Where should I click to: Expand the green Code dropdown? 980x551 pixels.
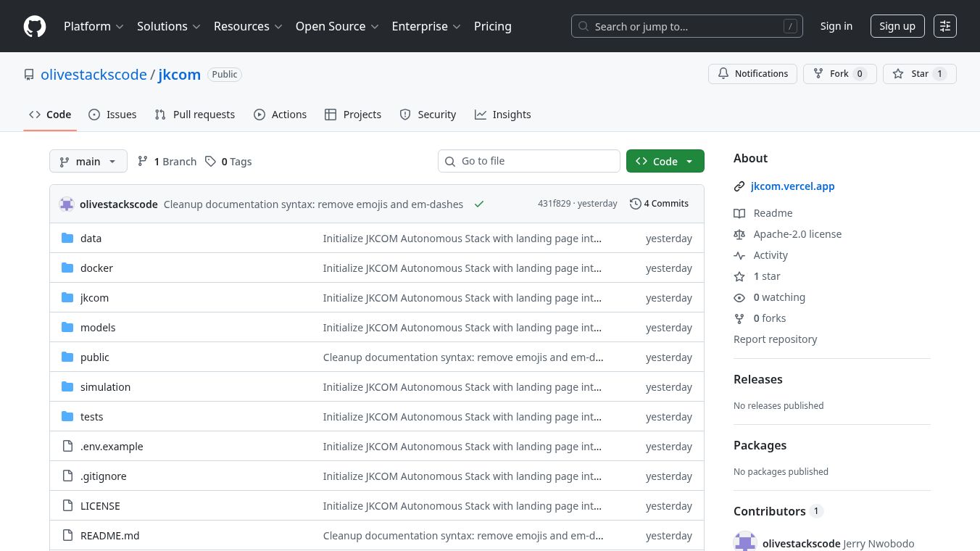pyautogui.click(x=665, y=162)
